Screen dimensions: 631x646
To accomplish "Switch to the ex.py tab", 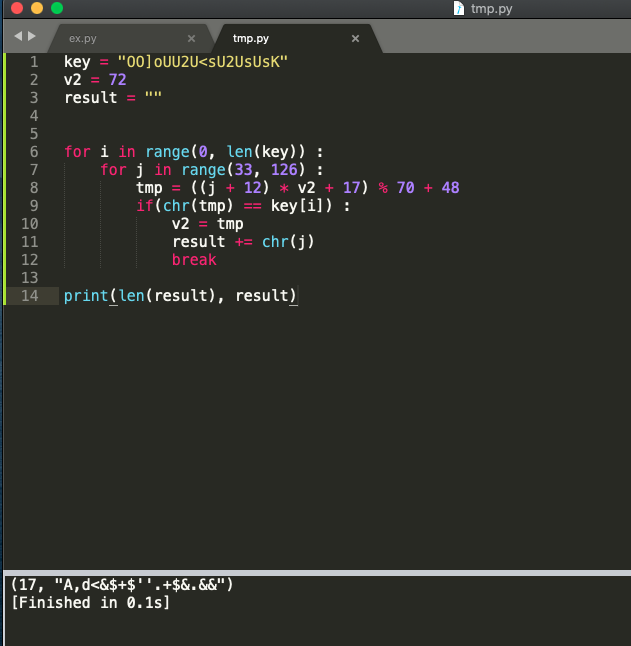I will (x=83, y=38).
